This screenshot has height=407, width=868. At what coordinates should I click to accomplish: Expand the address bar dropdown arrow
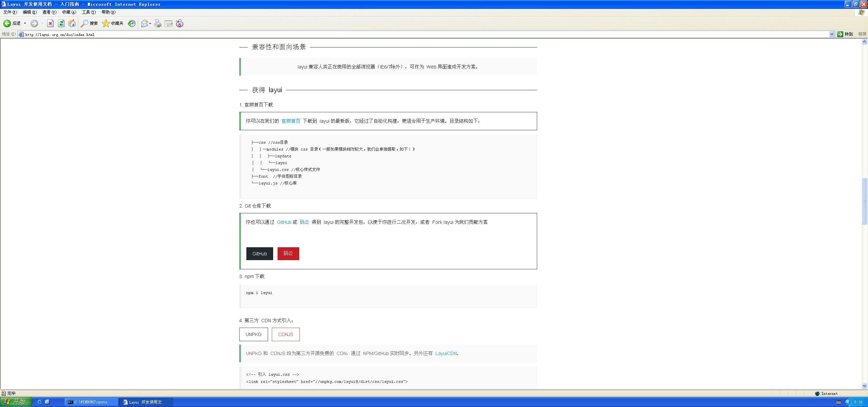point(832,34)
